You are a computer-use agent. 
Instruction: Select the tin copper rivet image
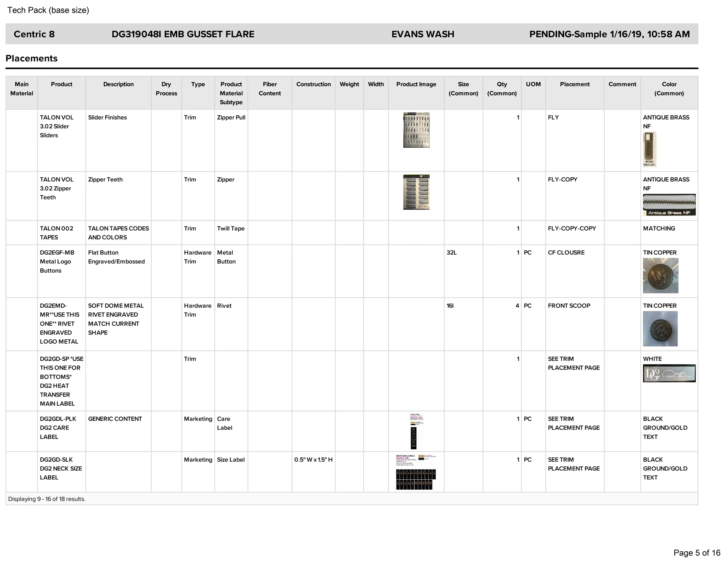660,328
